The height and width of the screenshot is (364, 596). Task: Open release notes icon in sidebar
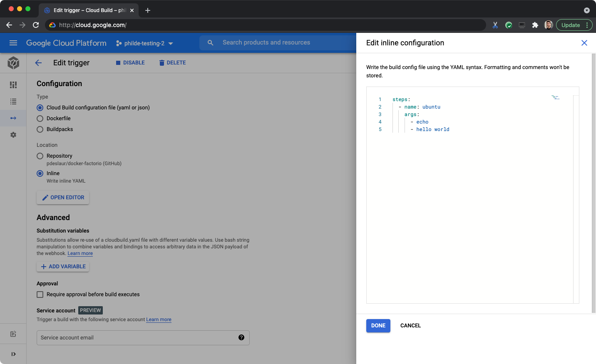point(13,334)
